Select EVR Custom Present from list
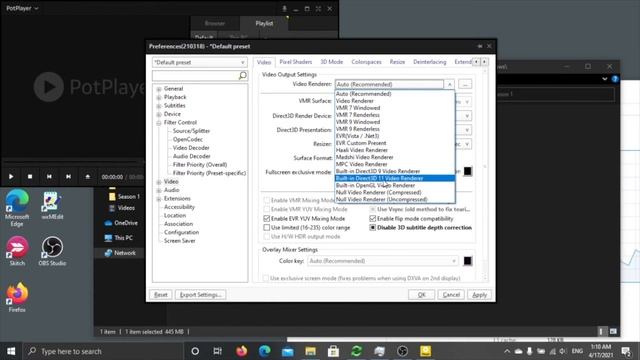640x360 pixels. click(395, 143)
